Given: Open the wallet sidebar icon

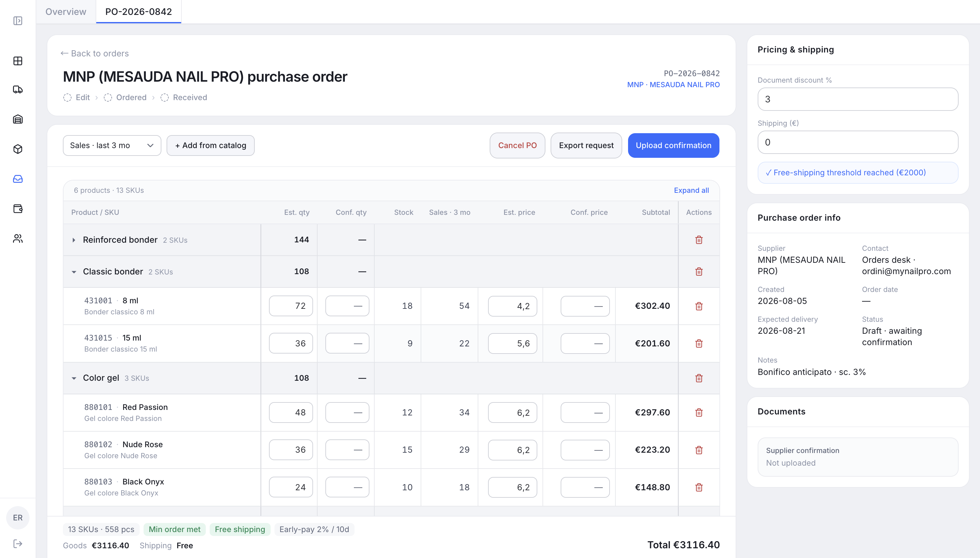Looking at the screenshot, I should click(x=17, y=209).
